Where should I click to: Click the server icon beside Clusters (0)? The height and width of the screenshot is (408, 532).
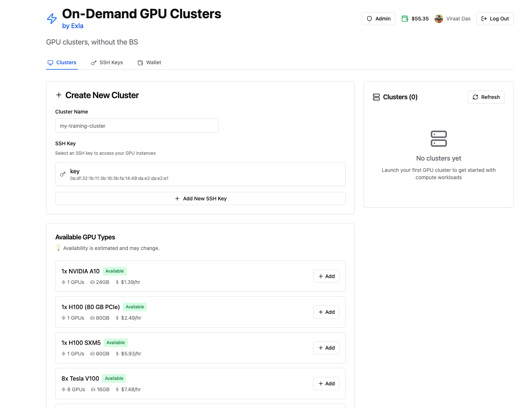[376, 97]
